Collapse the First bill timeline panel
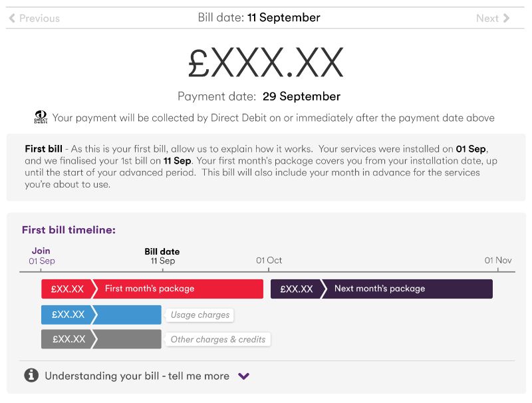The image size is (532, 403). coord(68,229)
